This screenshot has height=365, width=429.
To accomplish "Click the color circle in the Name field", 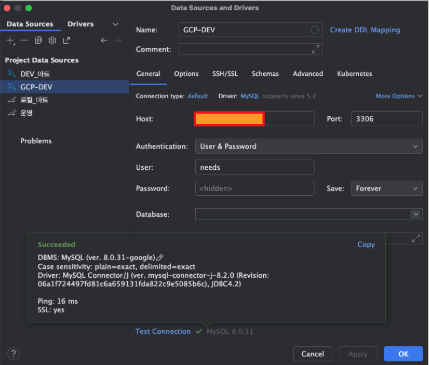I will click(314, 30).
